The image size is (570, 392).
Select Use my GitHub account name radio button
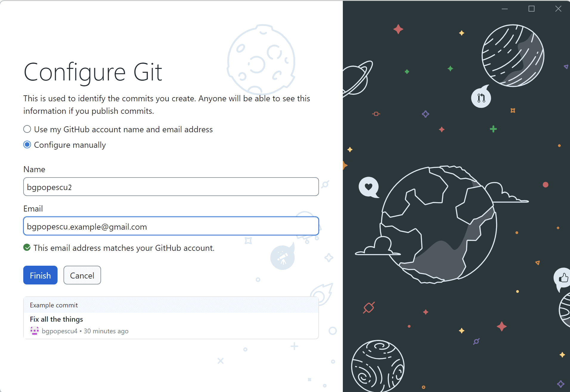click(x=27, y=129)
